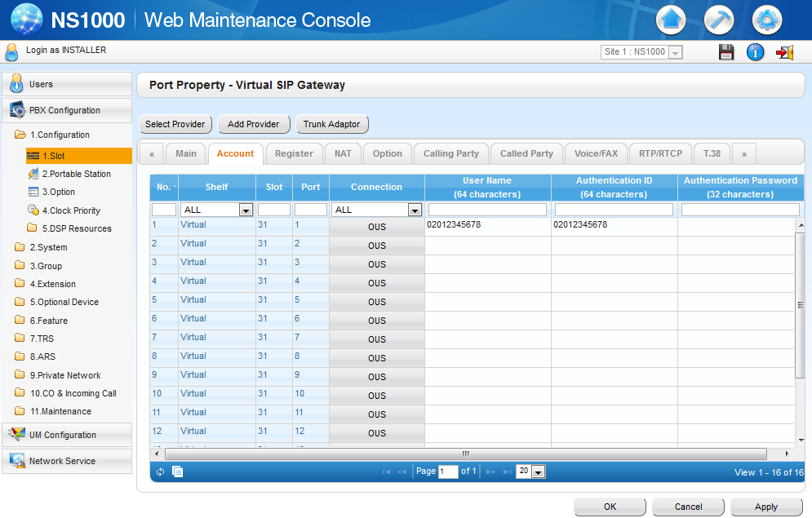Click the Apply button
The width and height of the screenshot is (812, 518).
[766, 507]
